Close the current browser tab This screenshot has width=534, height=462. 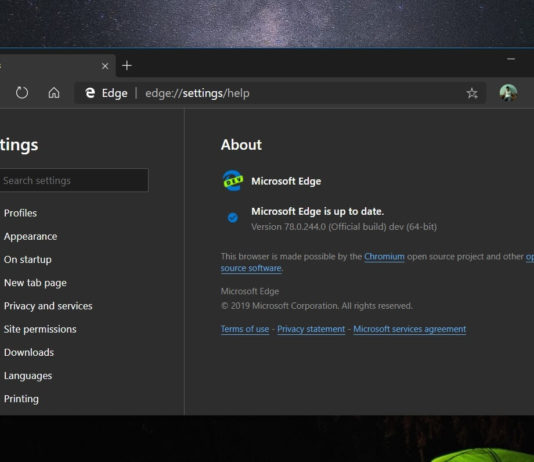105,66
